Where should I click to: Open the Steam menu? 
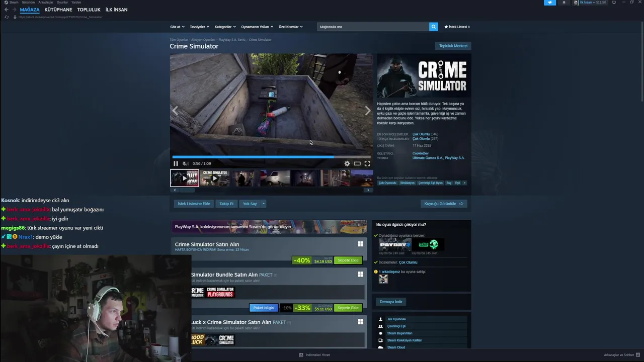[x=12, y=3]
